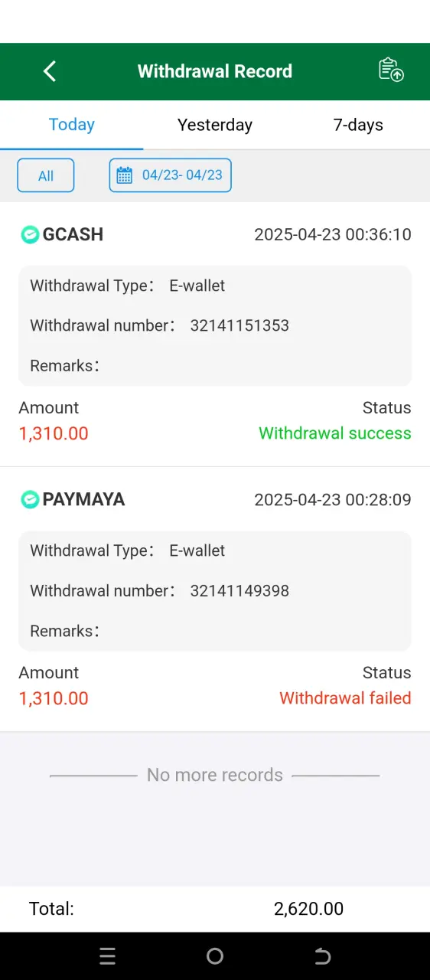The height and width of the screenshot is (980, 430).
Task: Switch to the Yesterday tab
Action: [215, 125]
